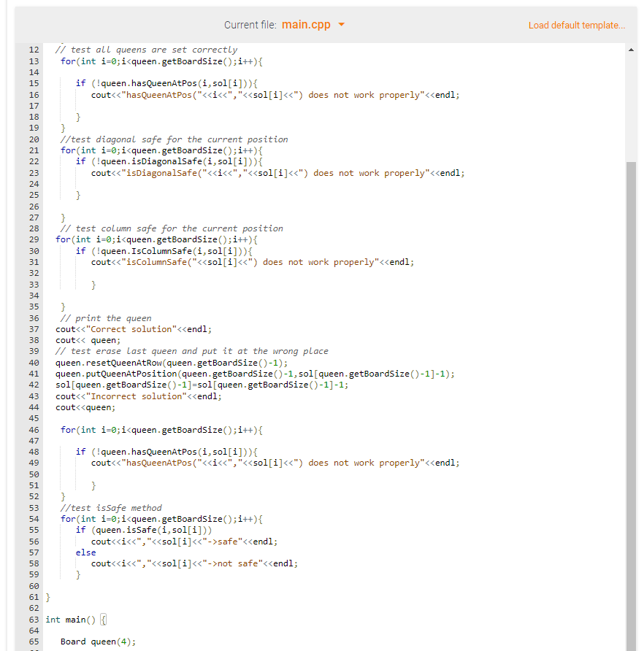Viewport: 644px width, 651px height.
Task: Click "Board queen(4);" line
Action: pyautogui.click(x=98, y=642)
